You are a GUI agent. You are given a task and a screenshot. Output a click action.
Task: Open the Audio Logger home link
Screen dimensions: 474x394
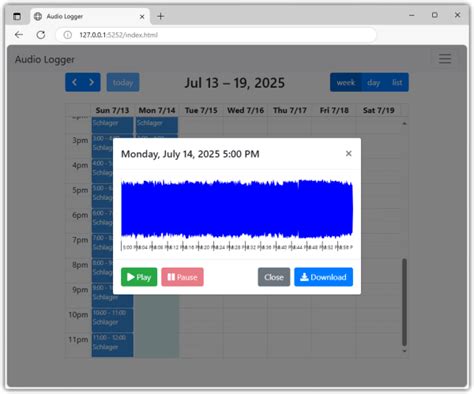[x=45, y=59]
